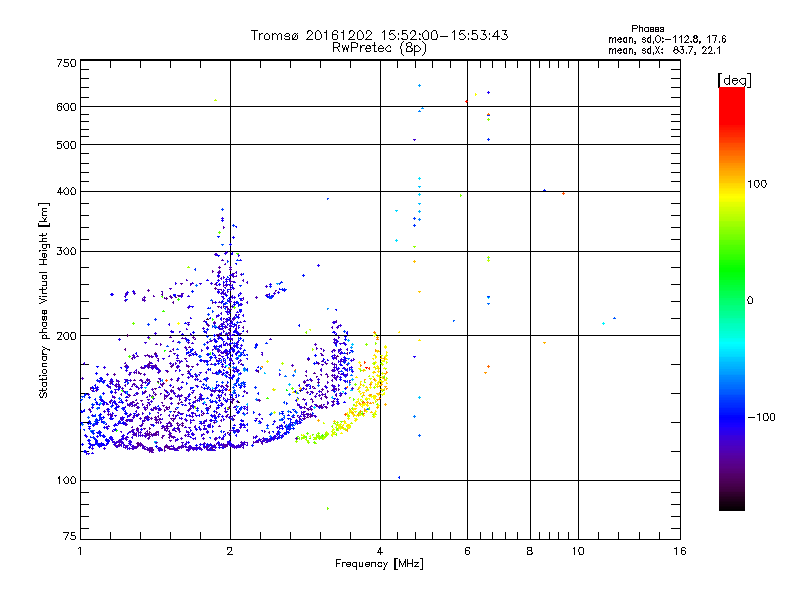This screenshot has height=600, width=800.
Task: Click the colorbar tick label '-100'
Action: pyautogui.click(x=761, y=417)
